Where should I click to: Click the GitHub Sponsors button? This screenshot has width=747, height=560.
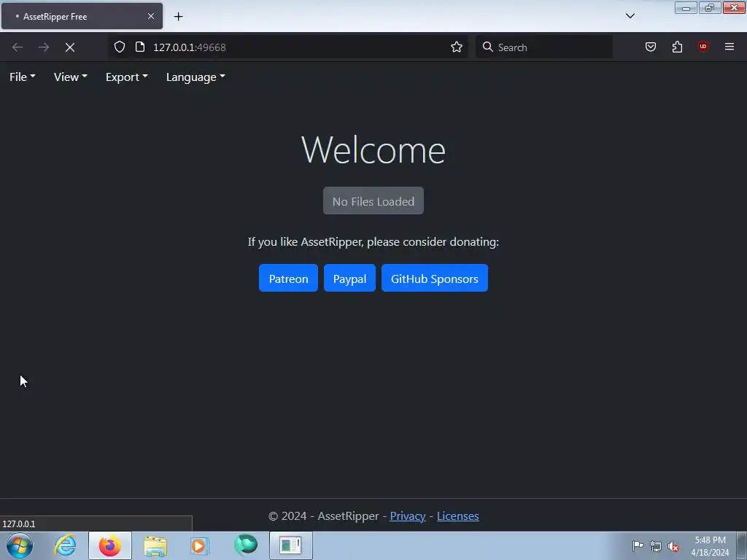(x=435, y=278)
